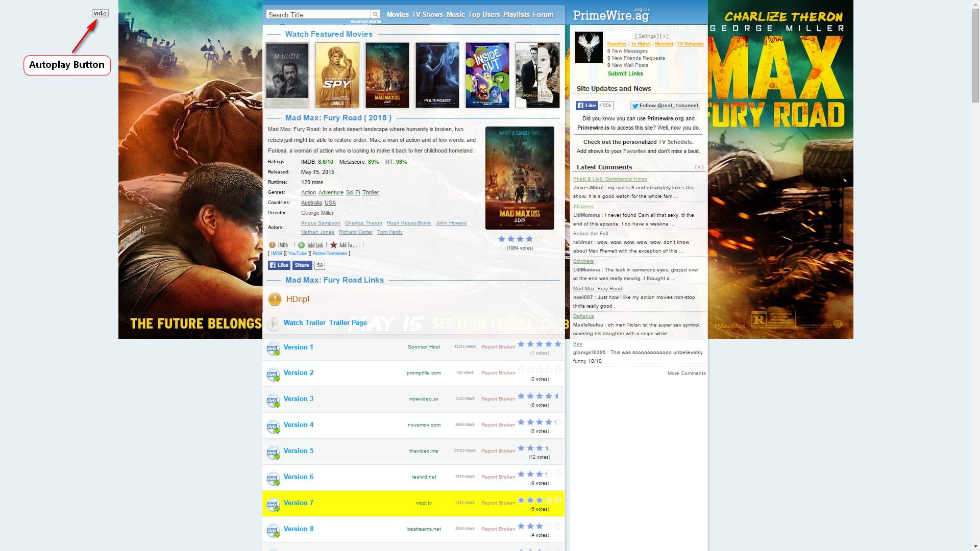Click the Version 3 DVD play icon
This screenshot has height=551, width=980.
click(x=274, y=401)
